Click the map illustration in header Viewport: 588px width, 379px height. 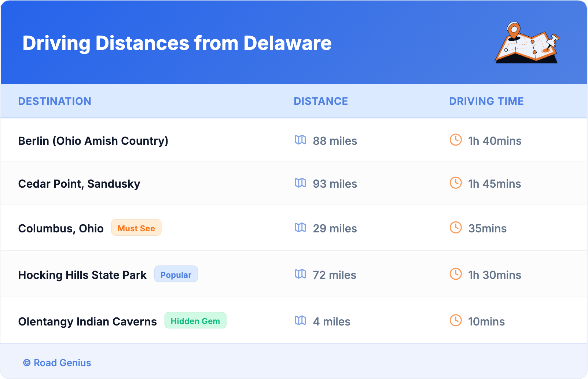coord(527,43)
